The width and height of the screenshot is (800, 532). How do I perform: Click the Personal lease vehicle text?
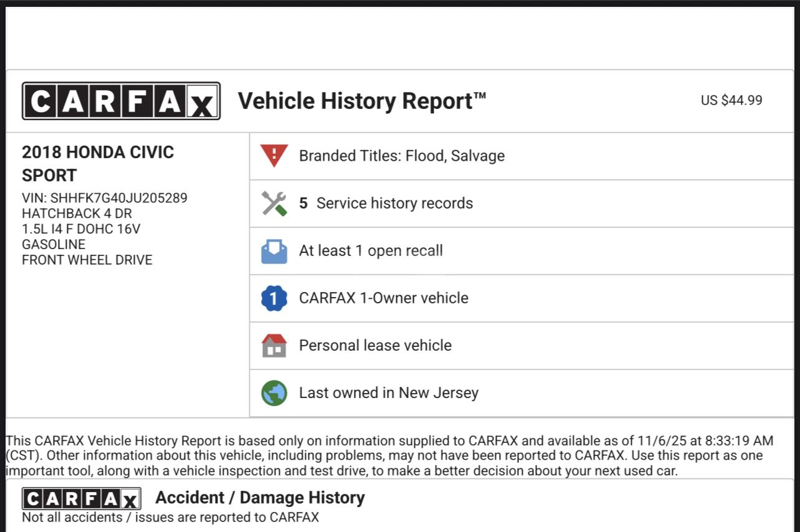coord(375,346)
